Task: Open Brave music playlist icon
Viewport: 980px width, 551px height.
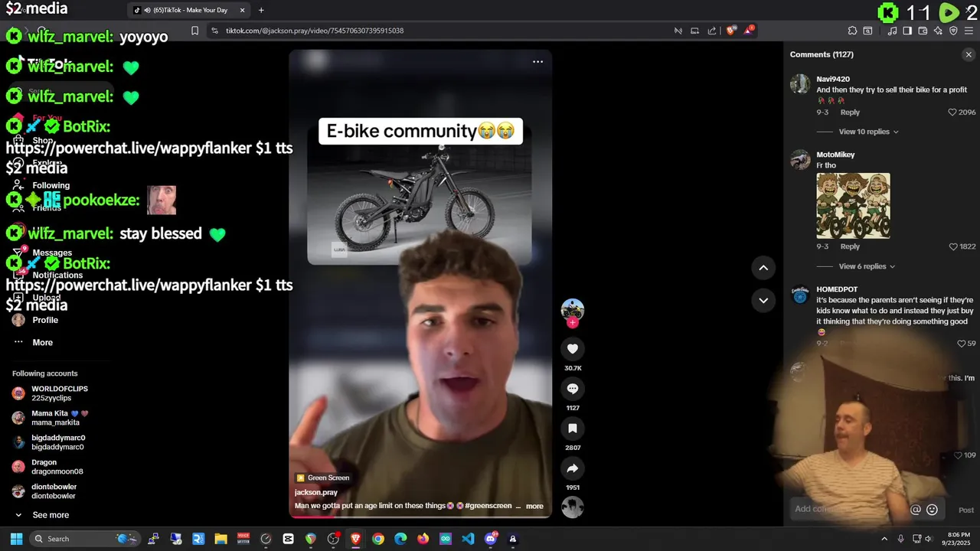Action: tap(892, 31)
